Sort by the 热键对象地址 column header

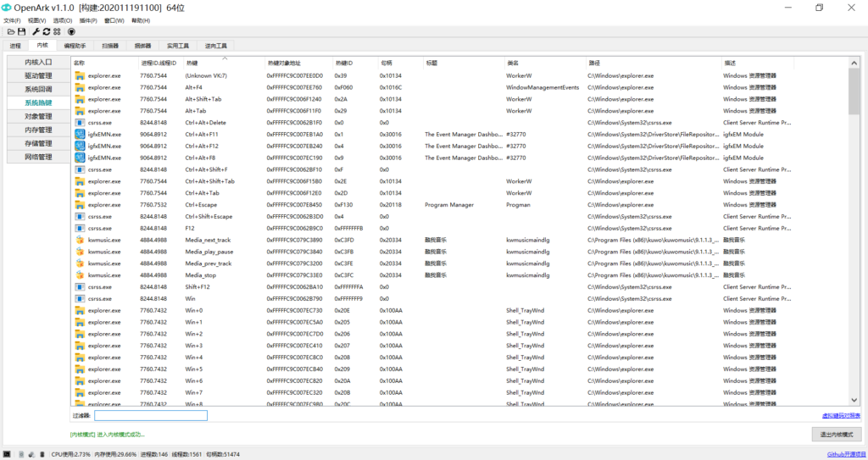pos(298,63)
